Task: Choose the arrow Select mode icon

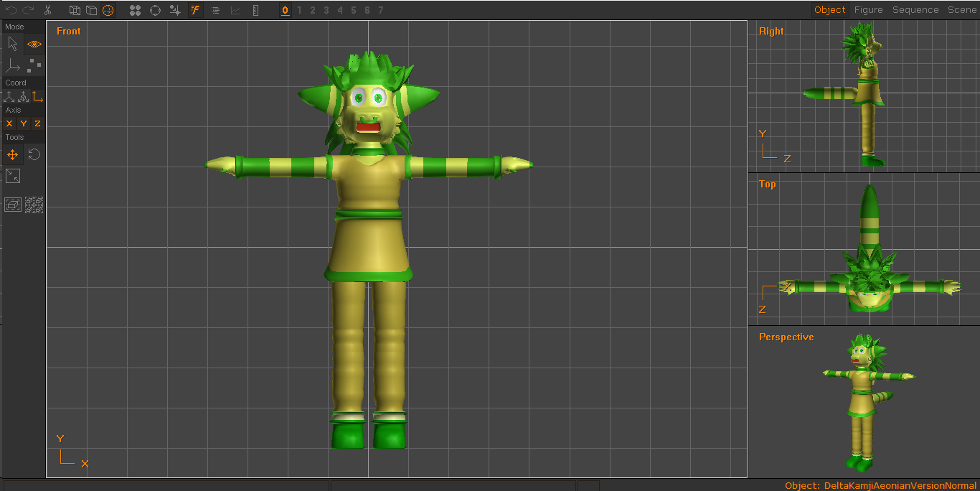Action: click(13, 44)
